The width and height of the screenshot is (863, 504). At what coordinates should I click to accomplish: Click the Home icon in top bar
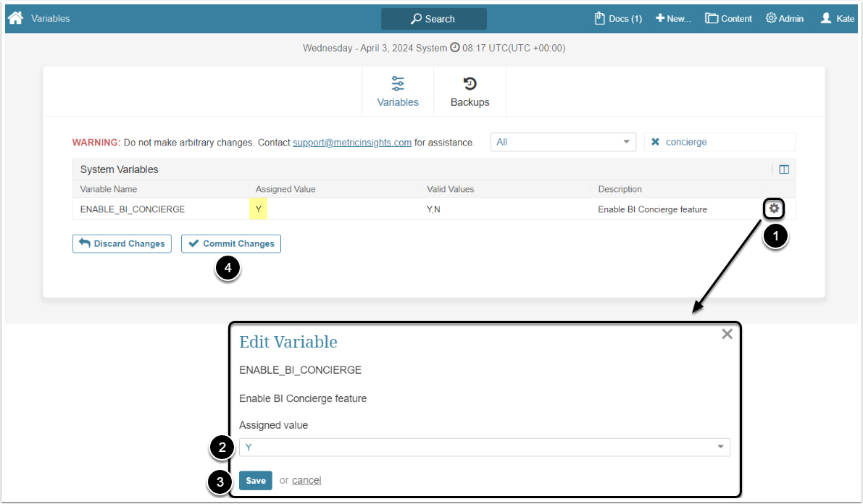point(16,18)
